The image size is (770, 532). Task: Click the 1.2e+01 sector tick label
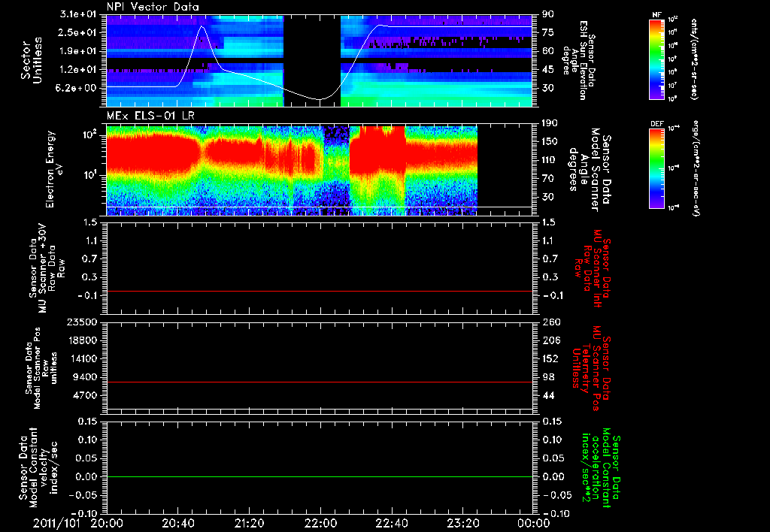[78, 70]
